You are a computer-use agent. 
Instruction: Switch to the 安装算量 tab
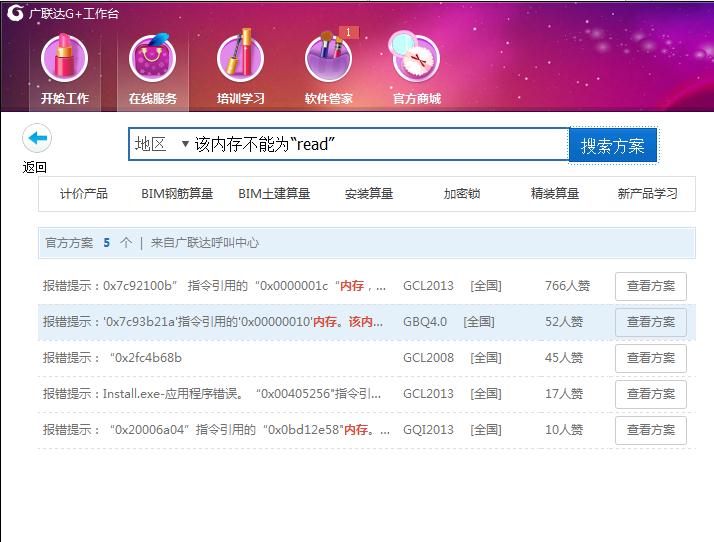(369, 194)
